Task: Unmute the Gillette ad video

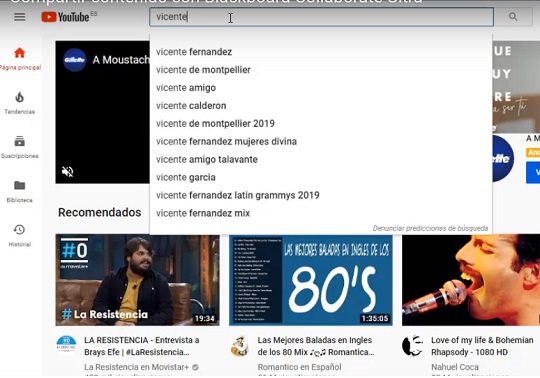Action: [x=68, y=171]
